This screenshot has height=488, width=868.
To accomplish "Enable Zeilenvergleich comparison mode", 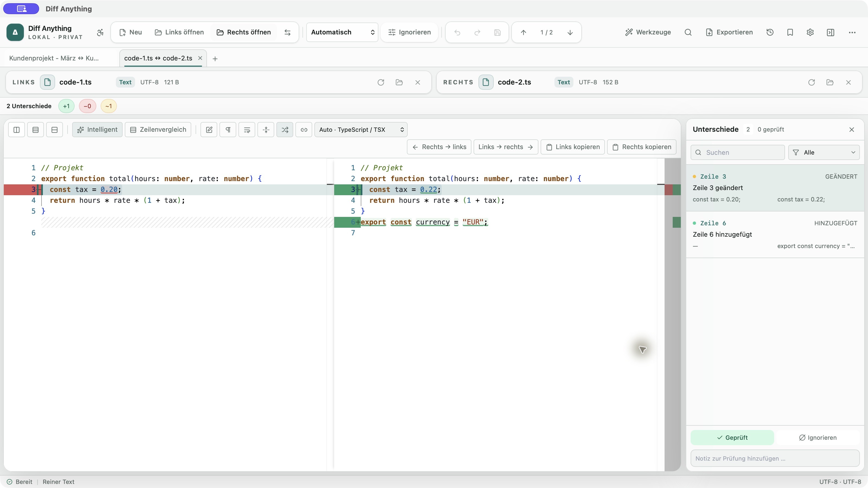I will pyautogui.click(x=158, y=130).
